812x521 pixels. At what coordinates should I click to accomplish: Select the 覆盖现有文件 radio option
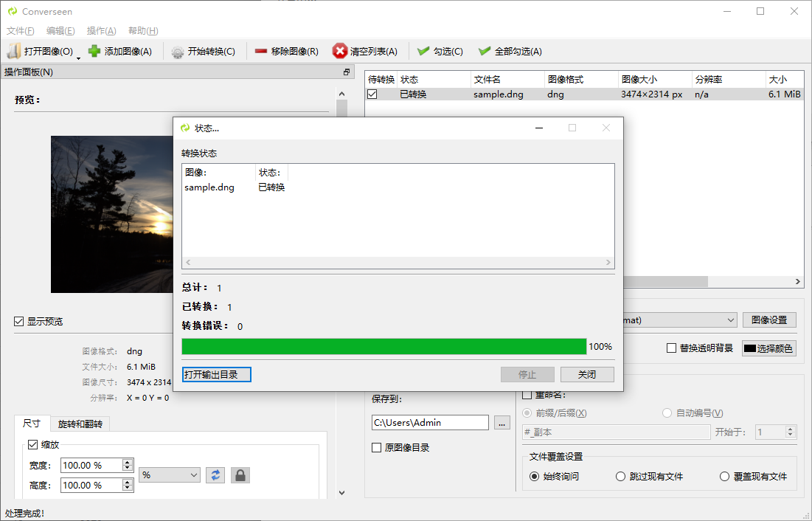pos(724,476)
